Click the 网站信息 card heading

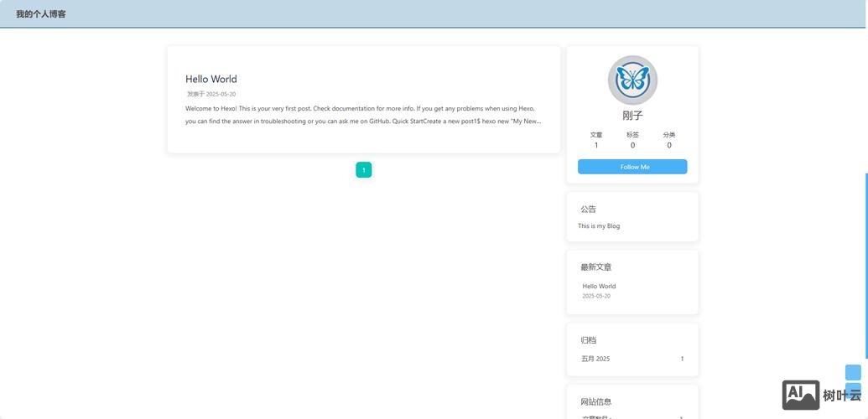595,402
